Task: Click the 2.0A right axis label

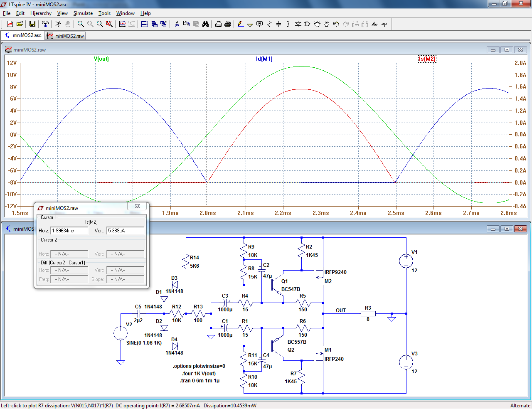Action: (x=520, y=63)
